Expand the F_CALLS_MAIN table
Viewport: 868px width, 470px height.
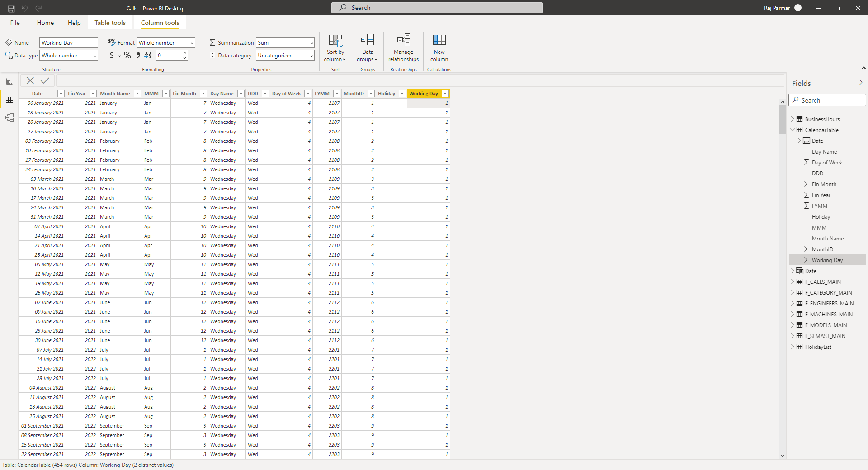pyautogui.click(x=793, y=282)
